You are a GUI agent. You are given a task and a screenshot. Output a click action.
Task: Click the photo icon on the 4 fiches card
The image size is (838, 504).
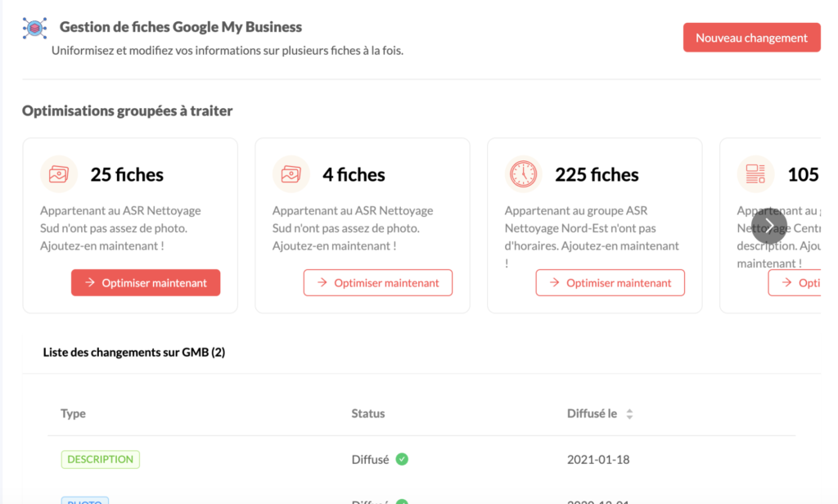pyautogui.click(x=291, y=174)
